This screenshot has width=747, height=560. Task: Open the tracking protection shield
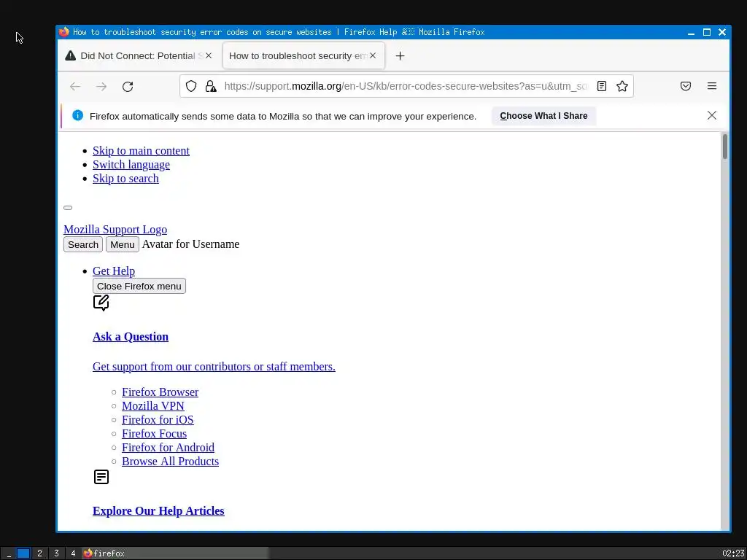[x=191, y=86]
